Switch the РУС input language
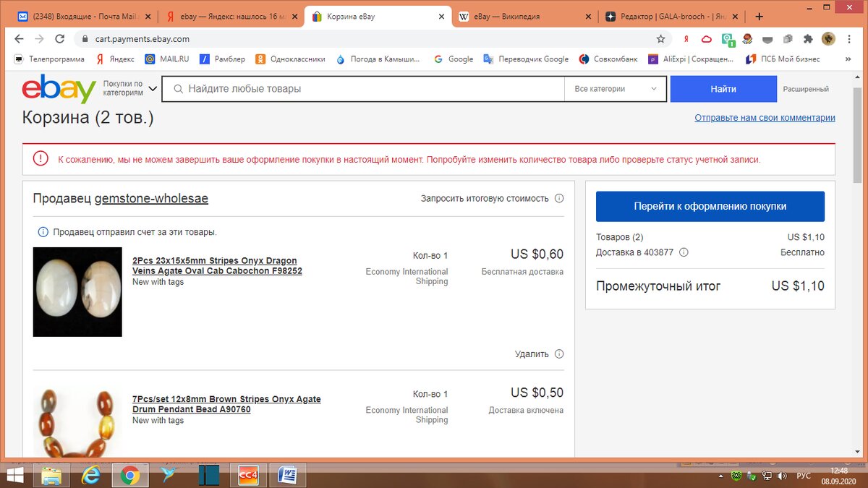This screenshot has width=868, height=488. (803, 476)
